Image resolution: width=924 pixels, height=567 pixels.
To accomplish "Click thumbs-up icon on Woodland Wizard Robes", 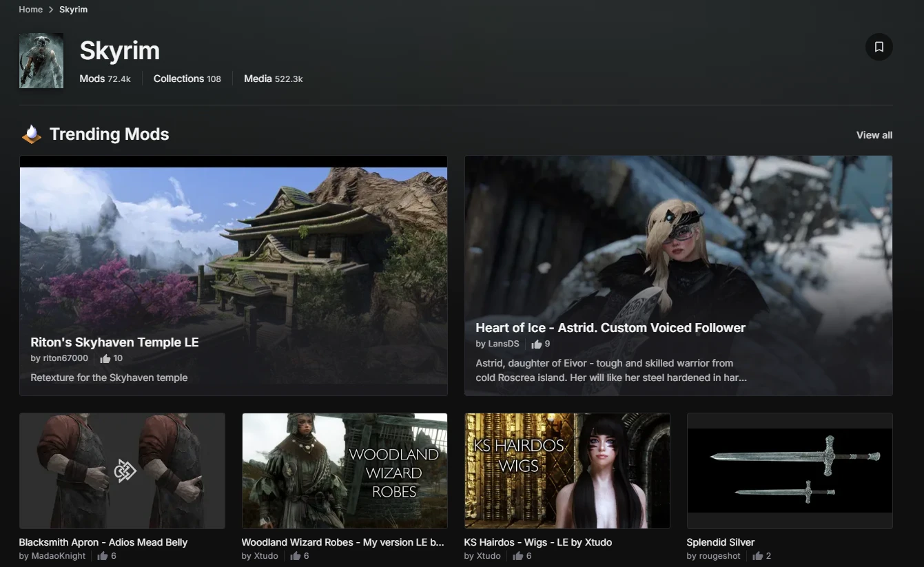I will click(x=295, y=556).
